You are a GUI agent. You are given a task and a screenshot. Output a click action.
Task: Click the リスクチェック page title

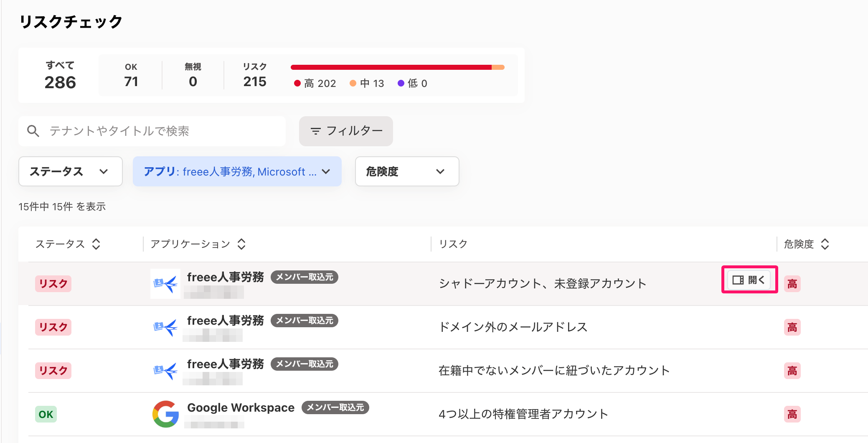[71, 22]
